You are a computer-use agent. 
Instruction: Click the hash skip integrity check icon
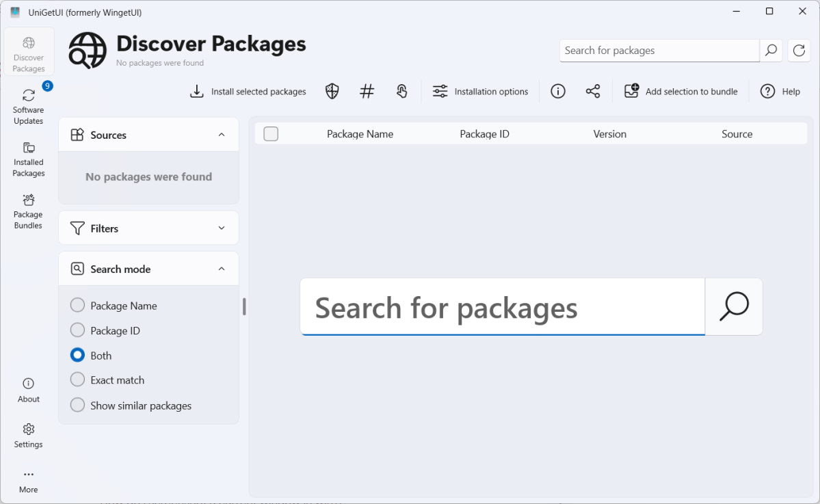367,92
